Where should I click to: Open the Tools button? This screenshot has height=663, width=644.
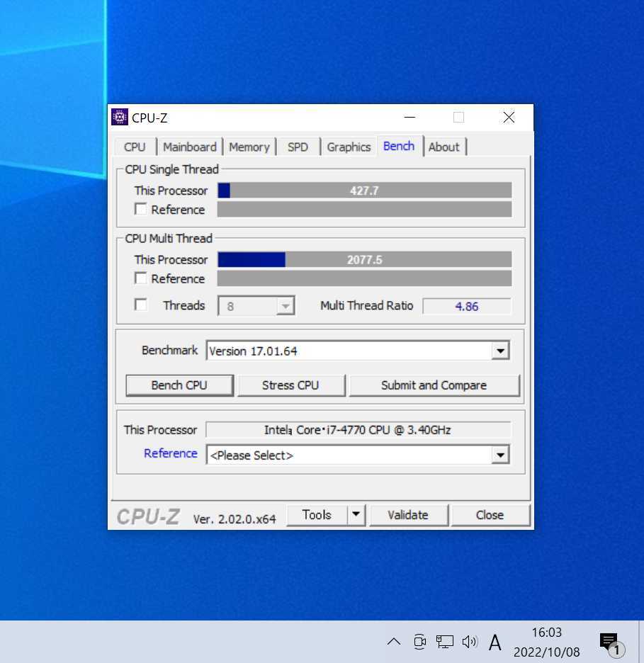317,514
